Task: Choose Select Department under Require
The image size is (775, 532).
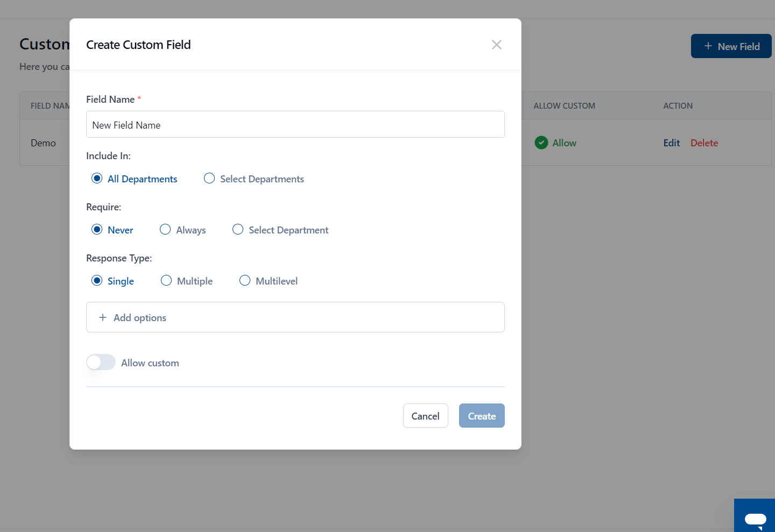Action: coord(238,230)
